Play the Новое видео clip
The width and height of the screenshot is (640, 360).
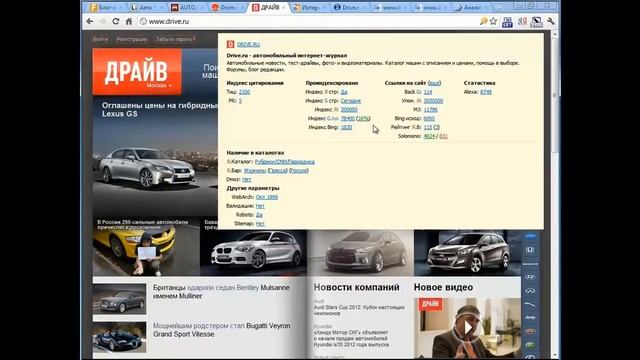point(468,327)
